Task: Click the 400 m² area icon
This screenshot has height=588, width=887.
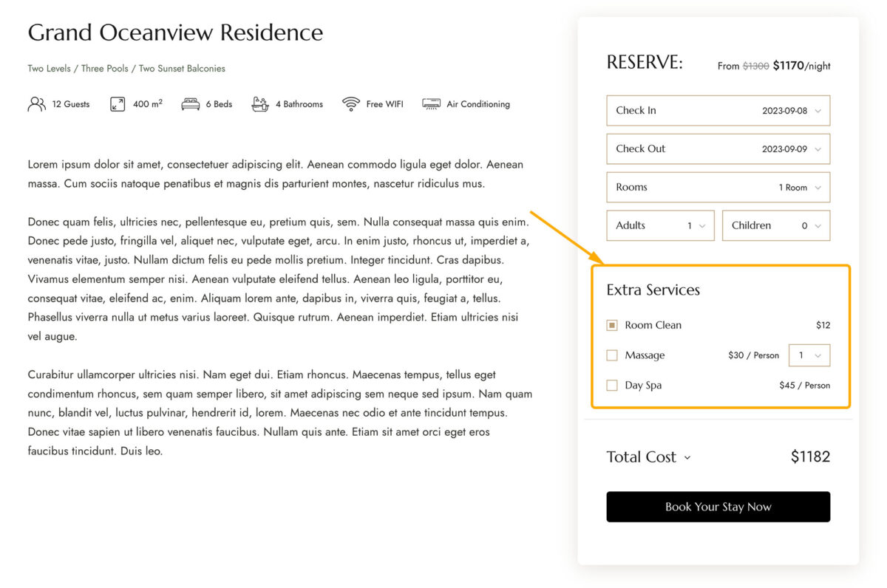Action: click(118, 103)
